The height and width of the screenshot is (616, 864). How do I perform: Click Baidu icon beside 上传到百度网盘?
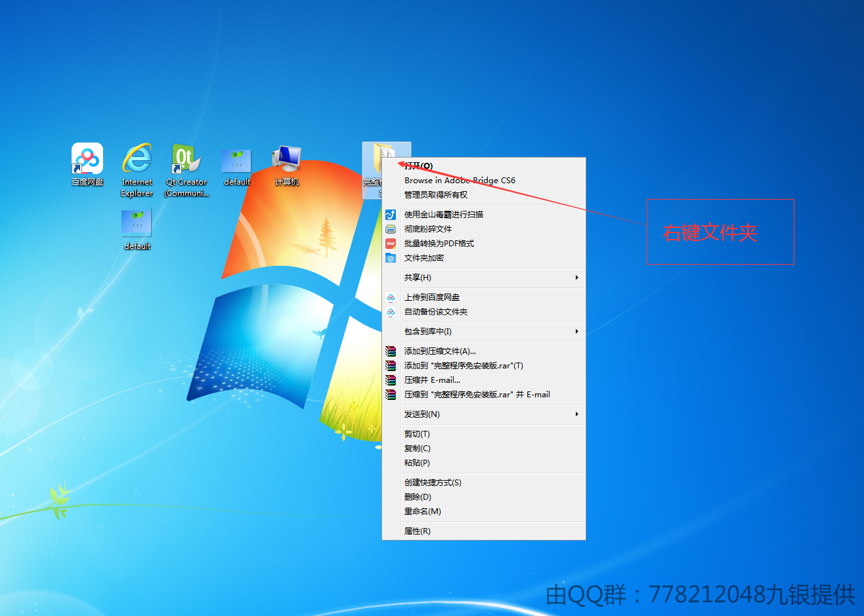point(391,297)
